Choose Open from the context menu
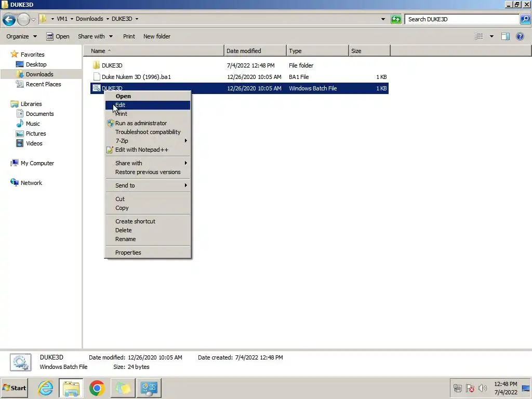532x399 pixels. coord(148,96)
